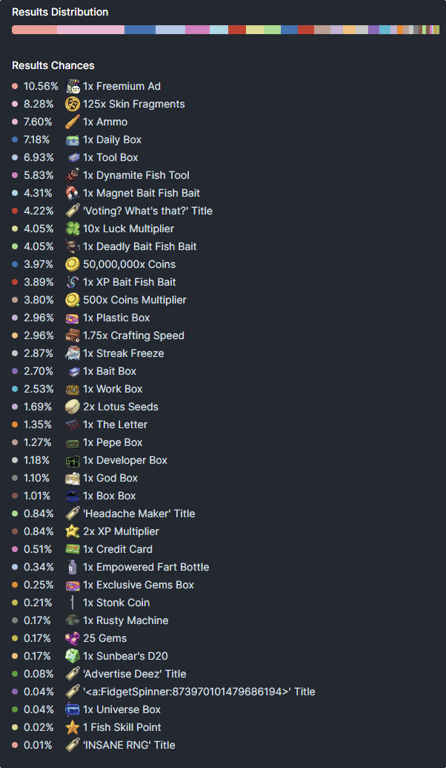
Task: Click the Sunbear's D20 dice icon
Action: [72, 656]
